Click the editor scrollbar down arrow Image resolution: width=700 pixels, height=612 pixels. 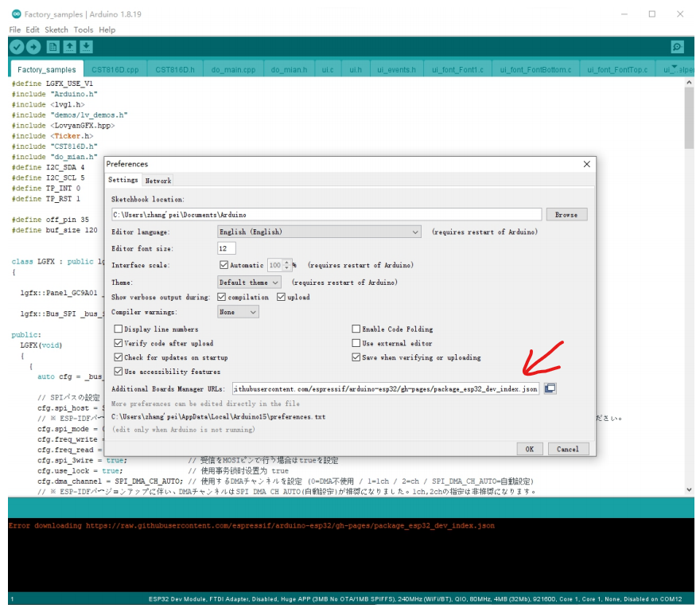[689, 489]
